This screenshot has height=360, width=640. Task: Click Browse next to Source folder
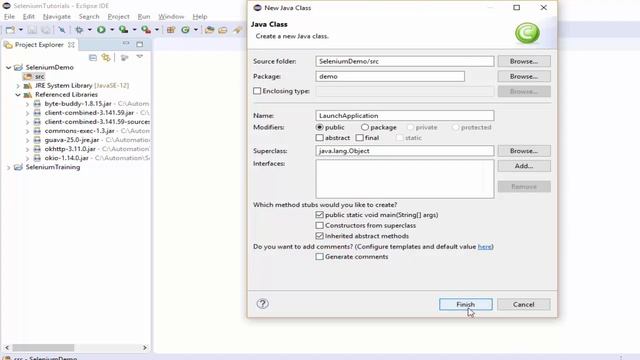[x=524, y=61]
